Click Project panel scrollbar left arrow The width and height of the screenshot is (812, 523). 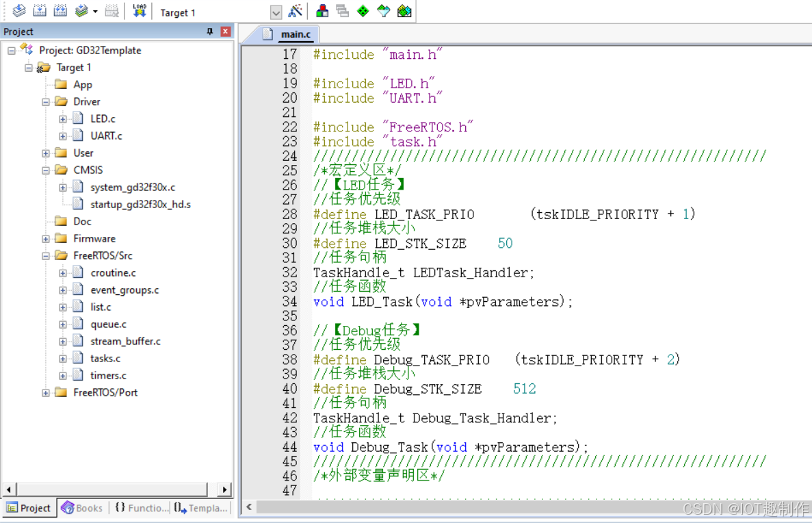[8, 489]
